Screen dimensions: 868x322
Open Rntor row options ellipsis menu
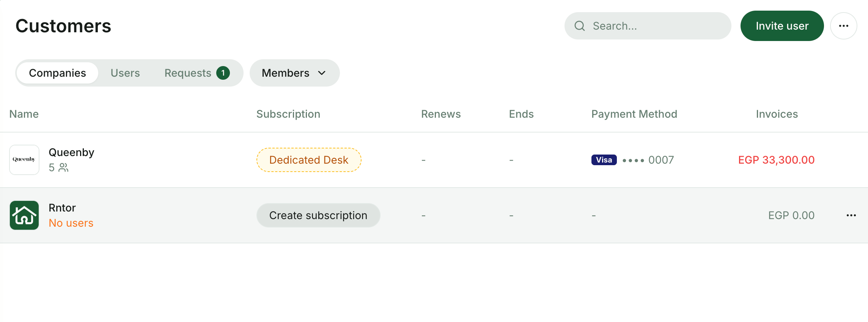click(x=851, y=215)
